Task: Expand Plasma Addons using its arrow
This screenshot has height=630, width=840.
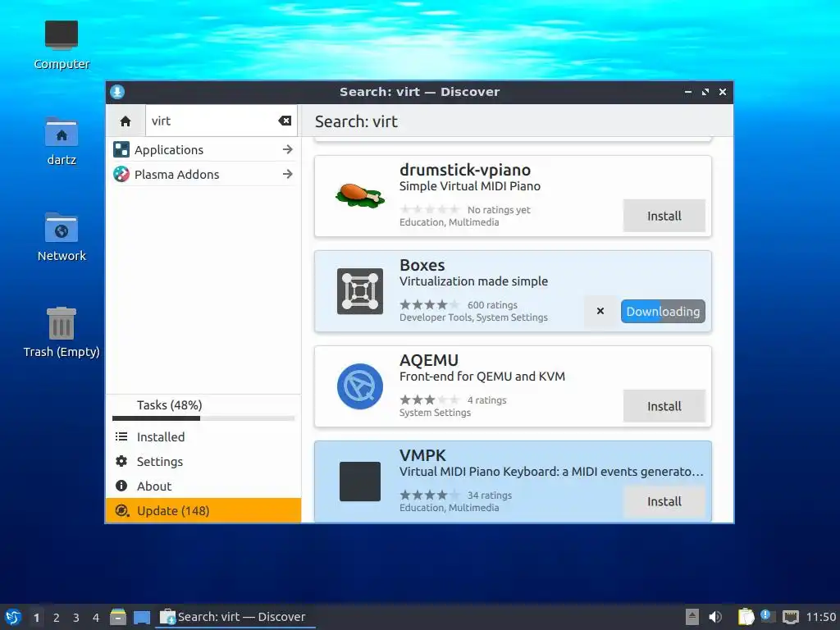Action: [x=288, y=174]
